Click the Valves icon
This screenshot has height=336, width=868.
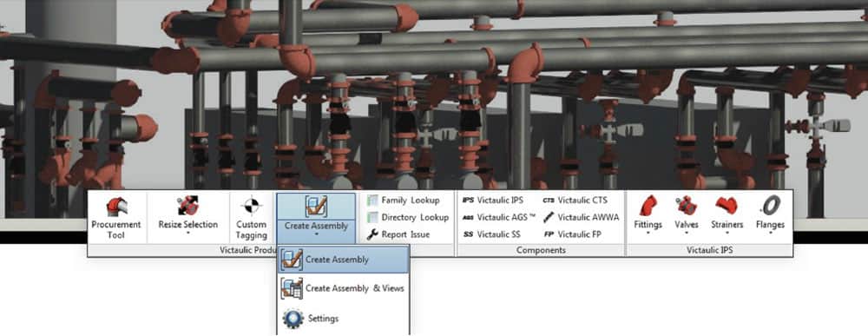[687, 206]
